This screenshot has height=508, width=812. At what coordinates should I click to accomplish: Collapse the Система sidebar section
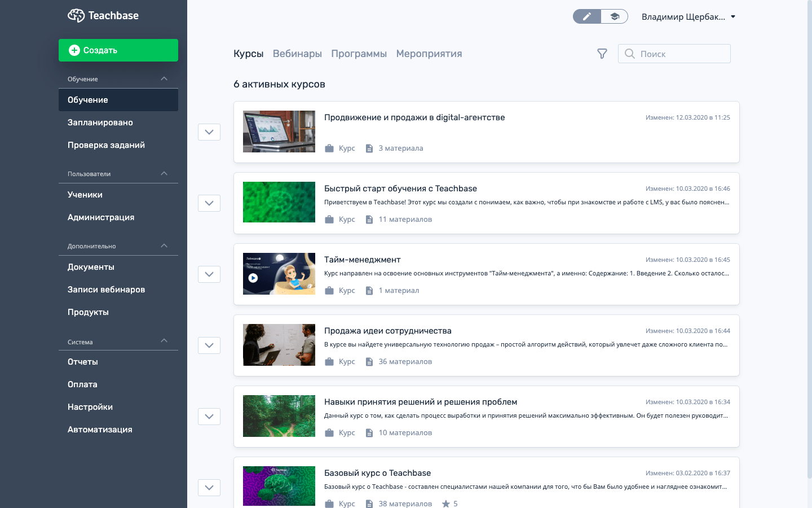click(164, 341)
